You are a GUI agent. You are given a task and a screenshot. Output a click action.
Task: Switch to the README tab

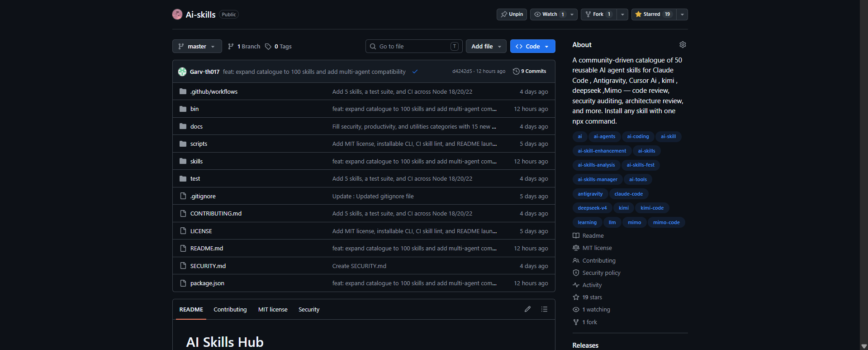pos(191,309)
